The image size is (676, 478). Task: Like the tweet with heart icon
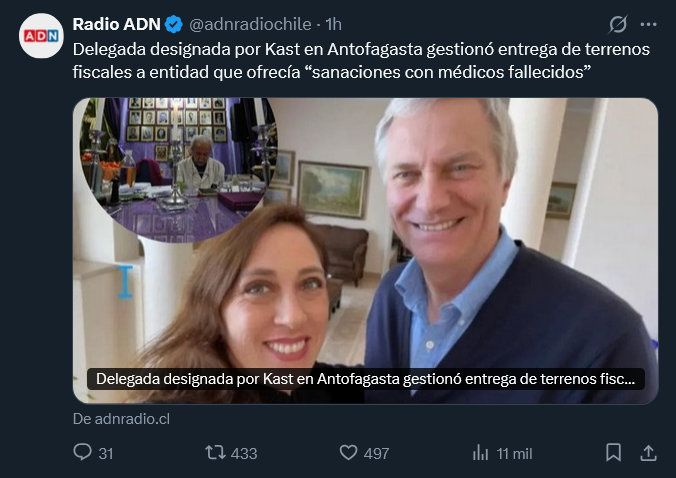(x=348, y=453)
